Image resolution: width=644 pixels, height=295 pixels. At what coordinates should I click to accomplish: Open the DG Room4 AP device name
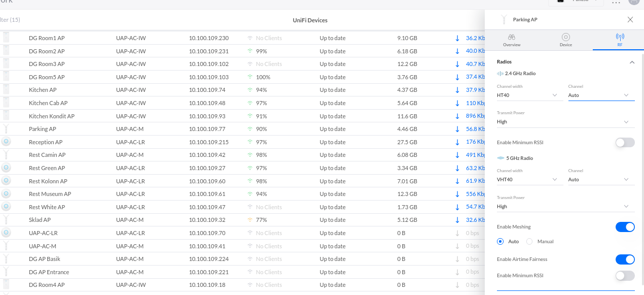(x=47, y=285)
